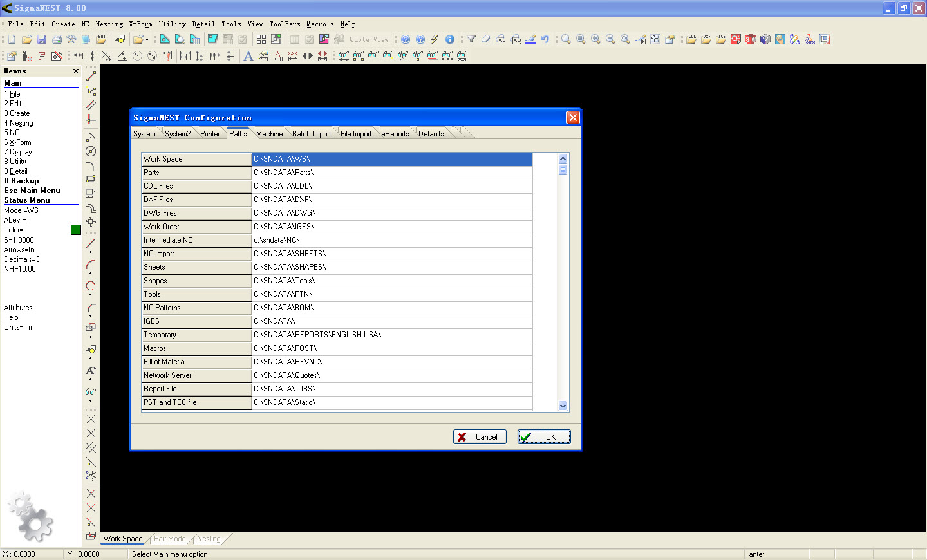Open the Nesting menu
Viewport: 927px width, 560px height.
(x=109, y=24)
